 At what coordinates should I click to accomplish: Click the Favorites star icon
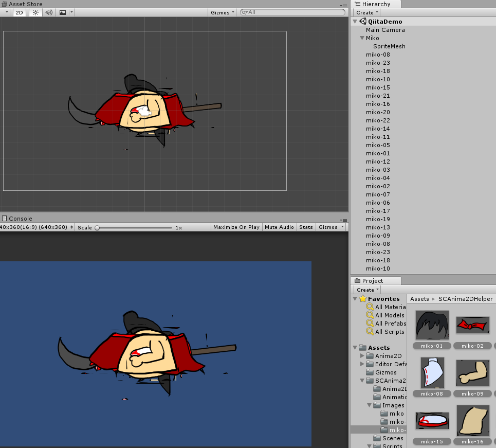click(x=362, y=299)
